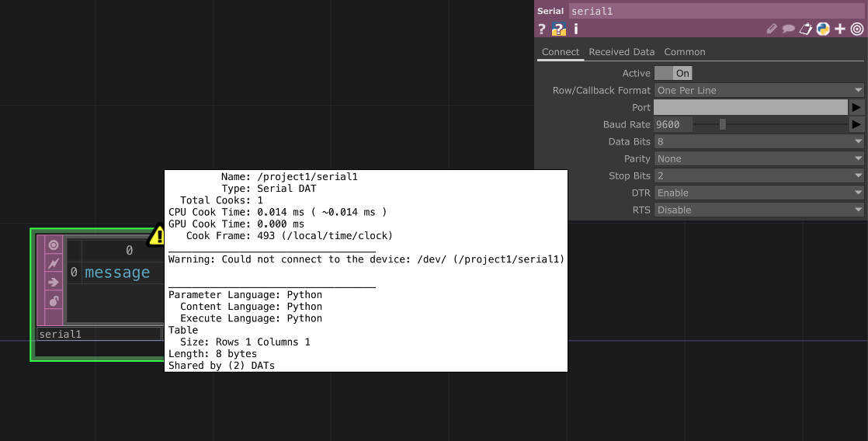Open Python help icon in parameter panel

559,30
